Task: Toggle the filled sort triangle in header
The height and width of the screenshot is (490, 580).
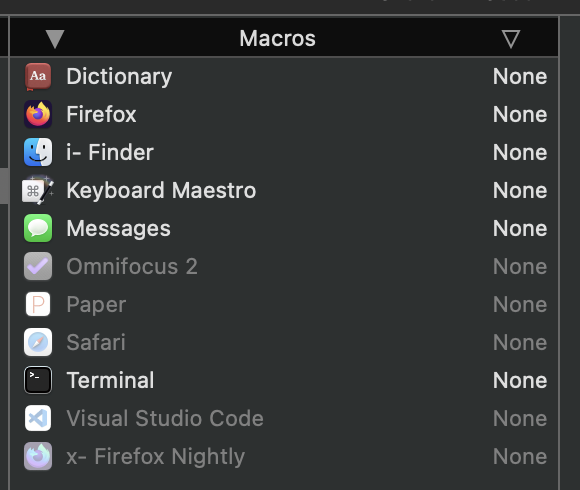Action: pyautogui.click(x=55, y=39)
